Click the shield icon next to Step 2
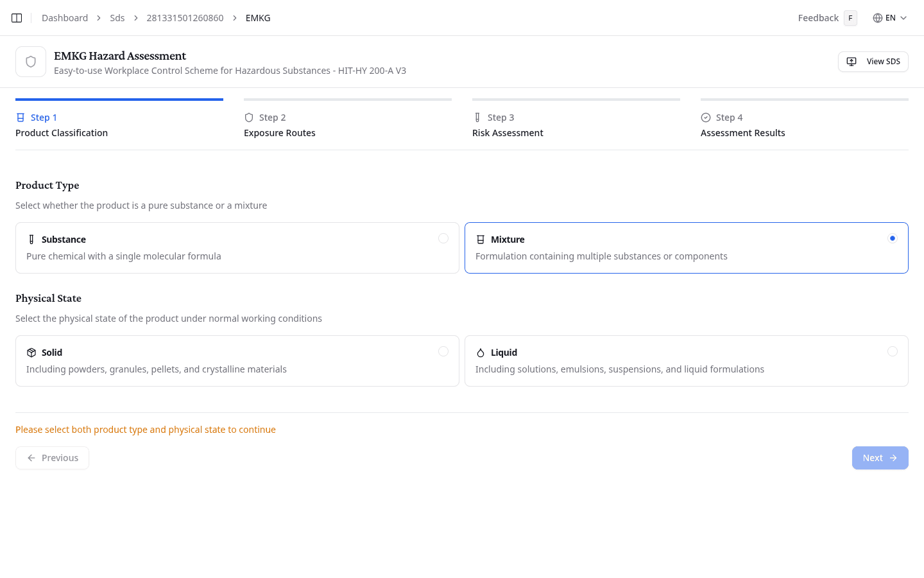Screen dimensions: 924x578 pos(248,117)
